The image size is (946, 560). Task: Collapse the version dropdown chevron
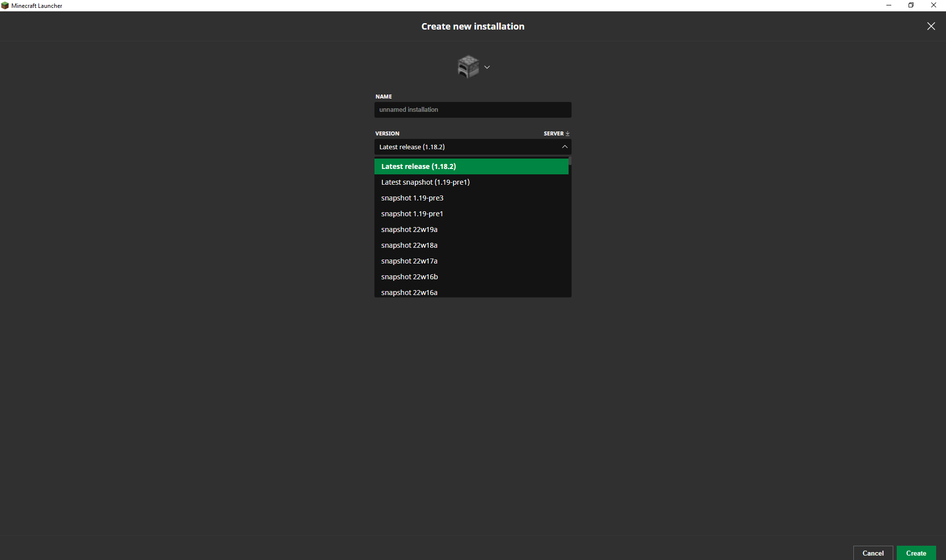click(x=565, y=147)
